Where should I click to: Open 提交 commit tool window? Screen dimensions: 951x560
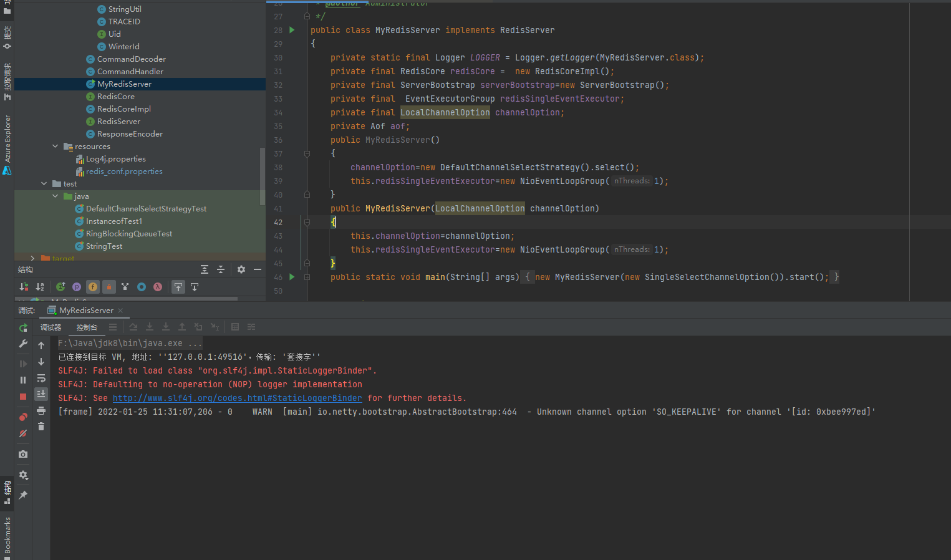tap(7, 37)
